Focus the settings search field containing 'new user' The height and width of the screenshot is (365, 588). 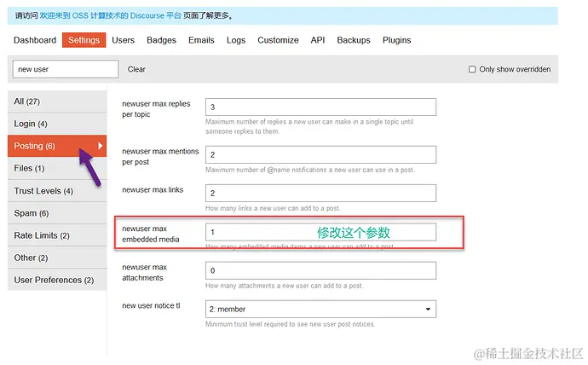(x=66, y=69)
